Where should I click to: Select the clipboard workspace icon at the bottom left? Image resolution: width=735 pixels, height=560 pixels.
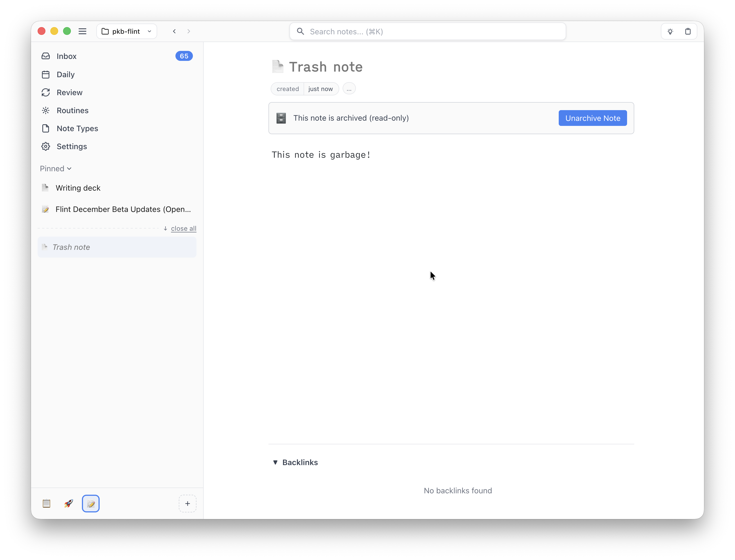click(47, 503)
